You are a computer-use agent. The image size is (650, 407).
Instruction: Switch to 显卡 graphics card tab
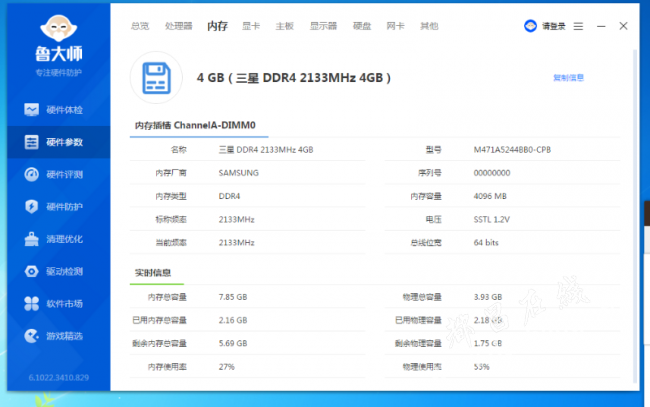tap(251, 26)
